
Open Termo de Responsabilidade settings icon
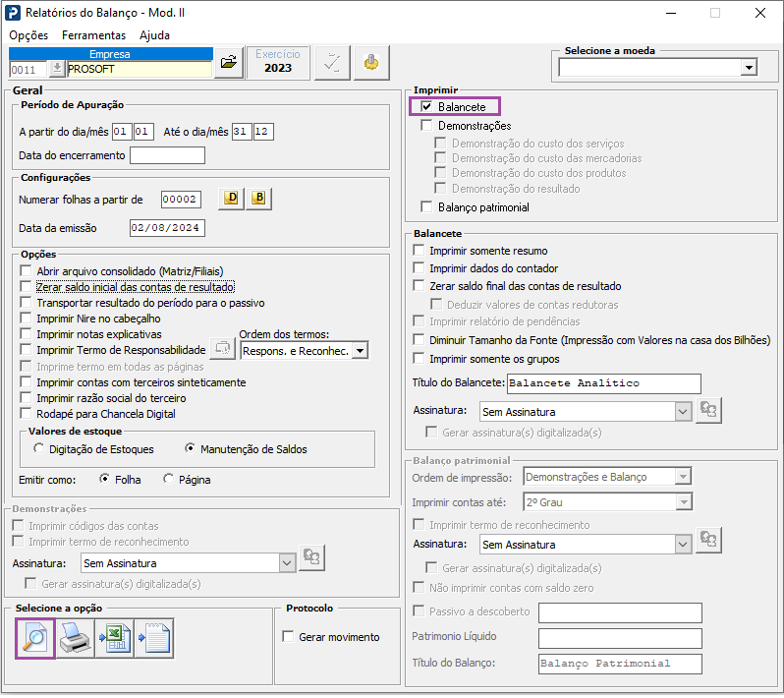222,348
